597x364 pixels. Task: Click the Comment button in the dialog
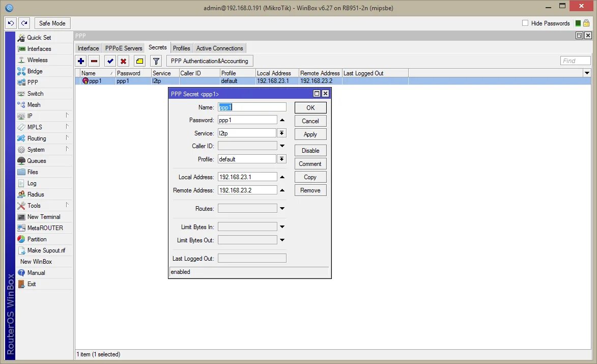coord(310,164)
